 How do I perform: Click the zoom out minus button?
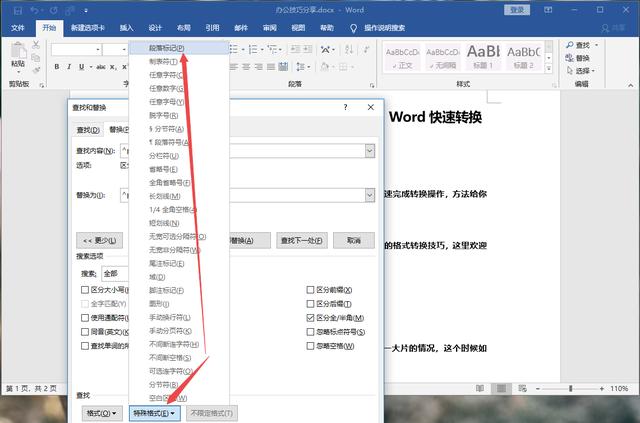538,388
